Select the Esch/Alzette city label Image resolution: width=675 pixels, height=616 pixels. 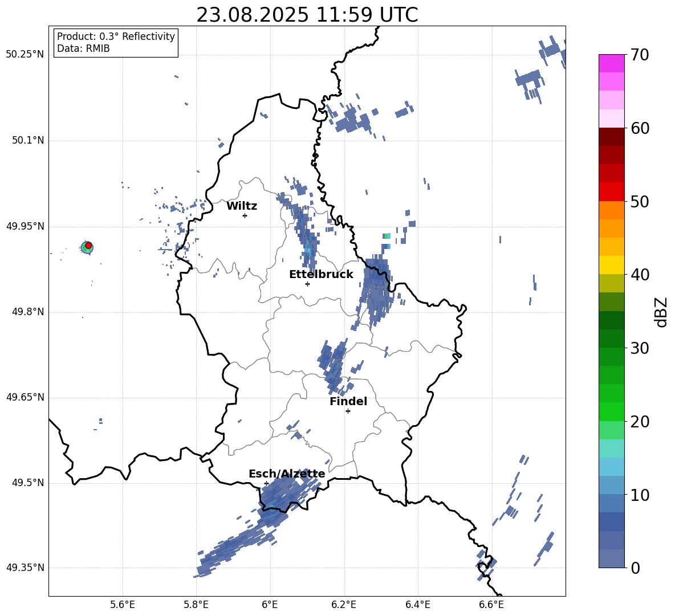[287, 474]
